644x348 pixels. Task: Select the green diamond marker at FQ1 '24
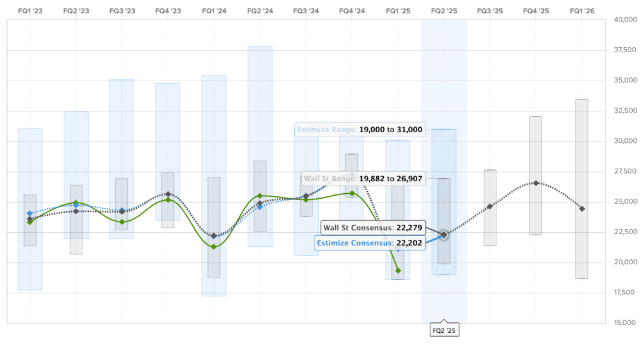(x=214, y=247)
